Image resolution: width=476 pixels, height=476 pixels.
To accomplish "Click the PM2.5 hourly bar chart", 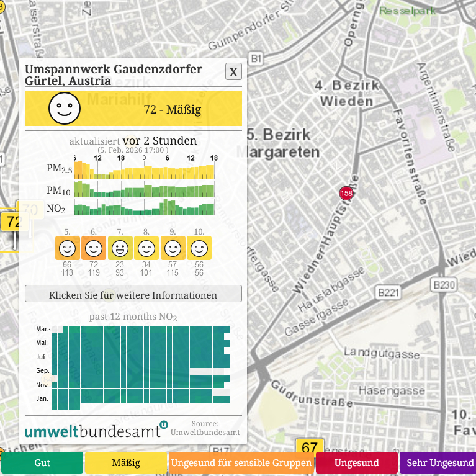I will (145, 170).
